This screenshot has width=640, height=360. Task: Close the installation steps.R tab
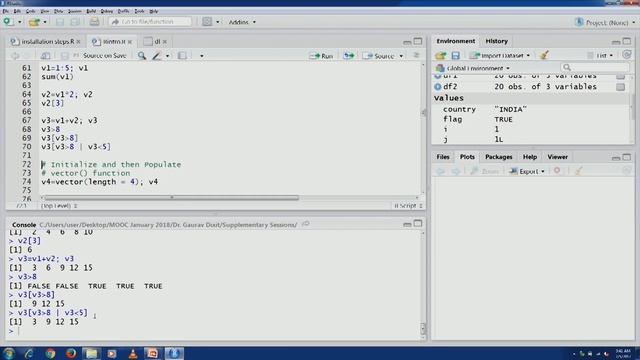click(x=78, y=42)
